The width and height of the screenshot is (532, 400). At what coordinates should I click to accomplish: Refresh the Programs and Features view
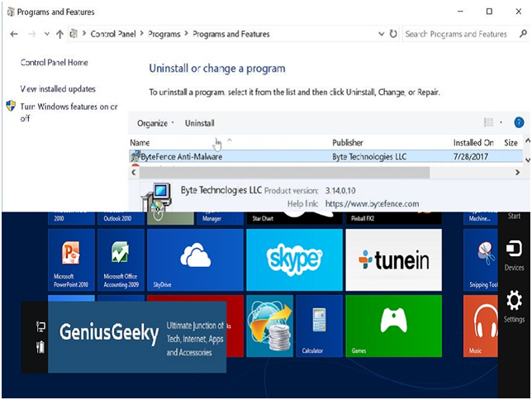393,34
